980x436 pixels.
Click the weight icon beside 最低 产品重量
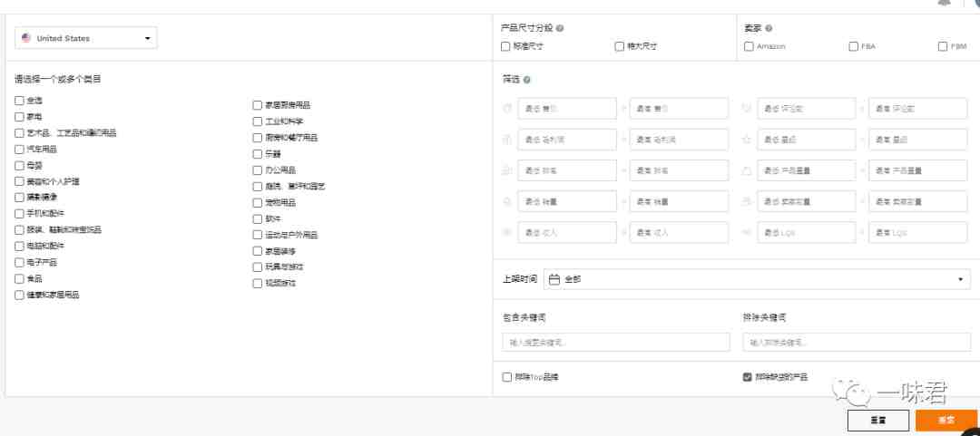tap(746, 170)
